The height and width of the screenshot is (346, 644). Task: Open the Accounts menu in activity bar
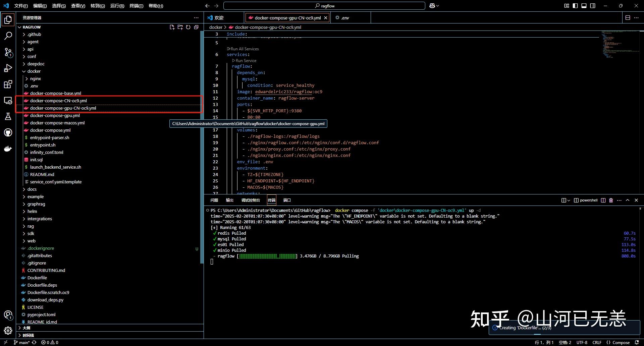click(8, 315)
